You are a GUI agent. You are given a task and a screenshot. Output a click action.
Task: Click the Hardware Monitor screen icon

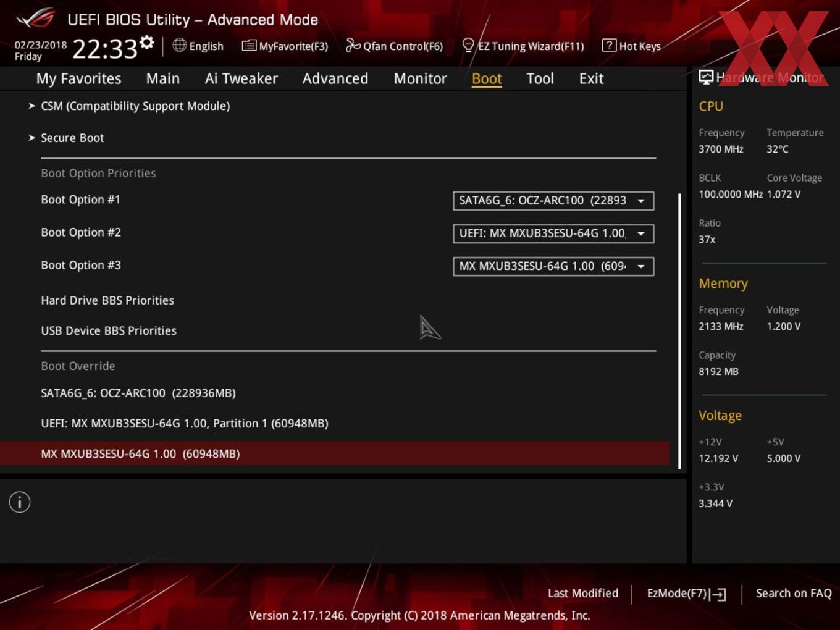[706, 77]
